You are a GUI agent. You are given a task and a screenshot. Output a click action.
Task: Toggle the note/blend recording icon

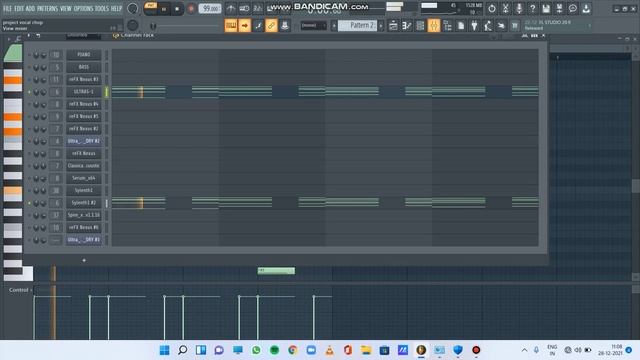258,26
